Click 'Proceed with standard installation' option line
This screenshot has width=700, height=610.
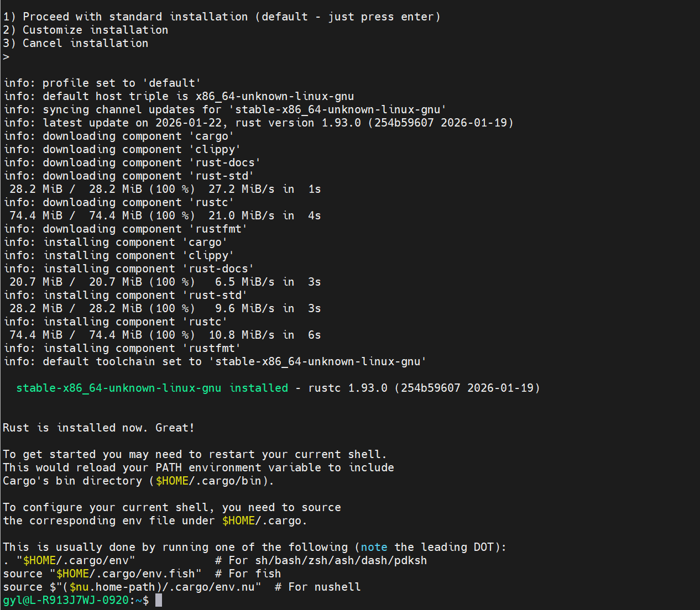[222, 17]
